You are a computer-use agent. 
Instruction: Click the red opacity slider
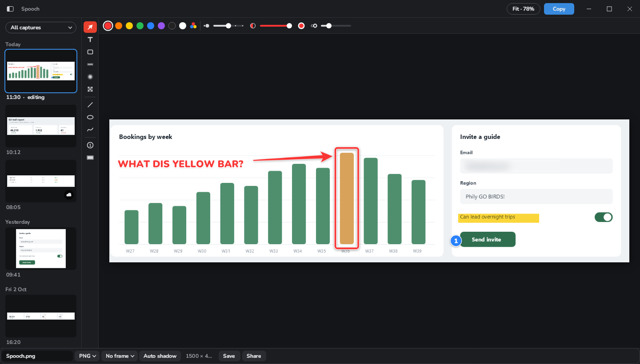coord(276,26)
